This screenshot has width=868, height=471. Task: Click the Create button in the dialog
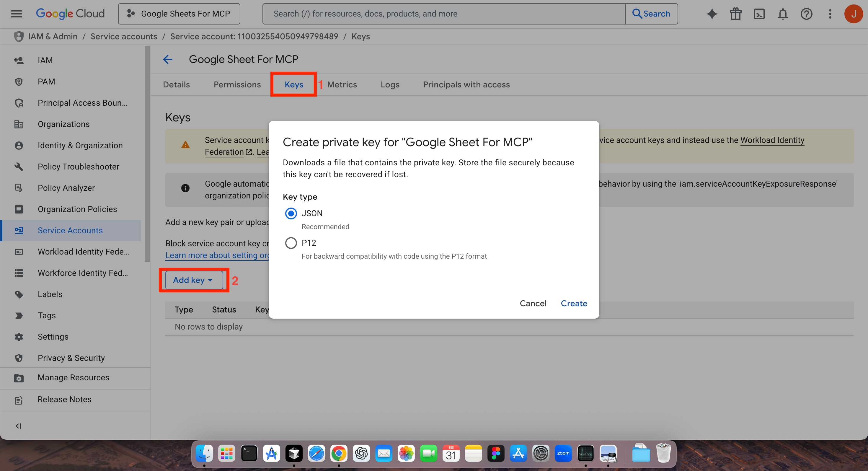tap(574, 303)
